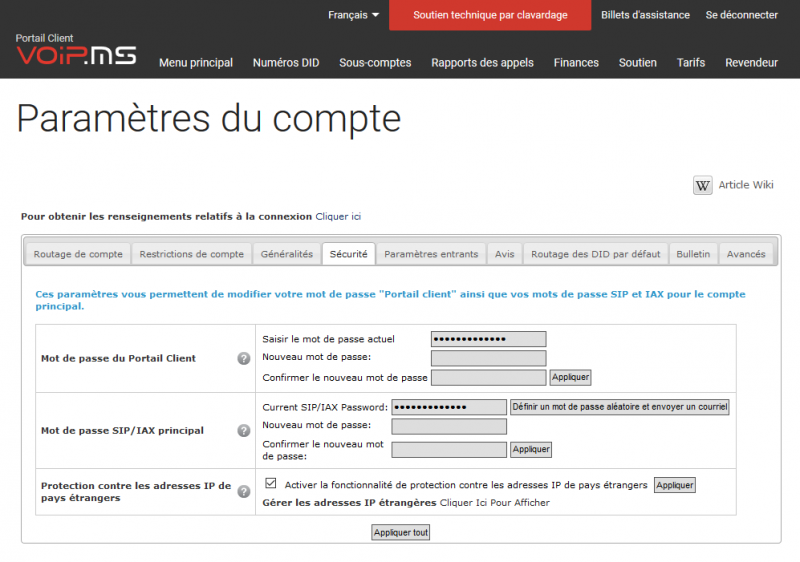Click the VoIP.ms logo
The width and height of the screenshot is (800, 562).
click(77, 55)
